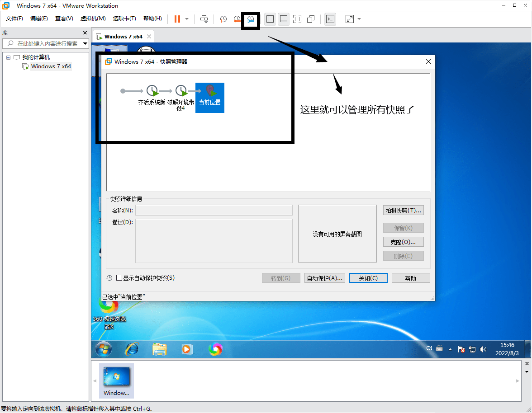Click the autoprotect clock icon beside checkbox
The width and height of the screenshot is (532, 413).
point(109,278)
